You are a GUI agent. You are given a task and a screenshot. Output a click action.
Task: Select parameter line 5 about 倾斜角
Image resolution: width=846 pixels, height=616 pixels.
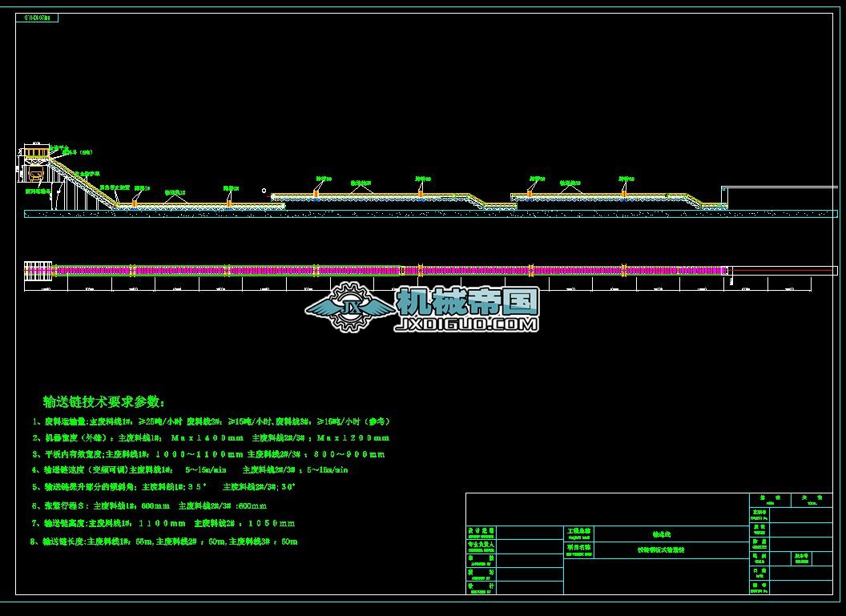[163, 486]
